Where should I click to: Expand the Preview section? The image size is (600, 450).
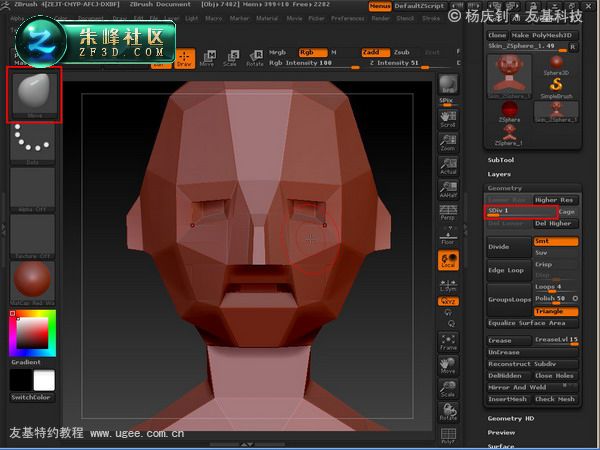pos(501,432)
